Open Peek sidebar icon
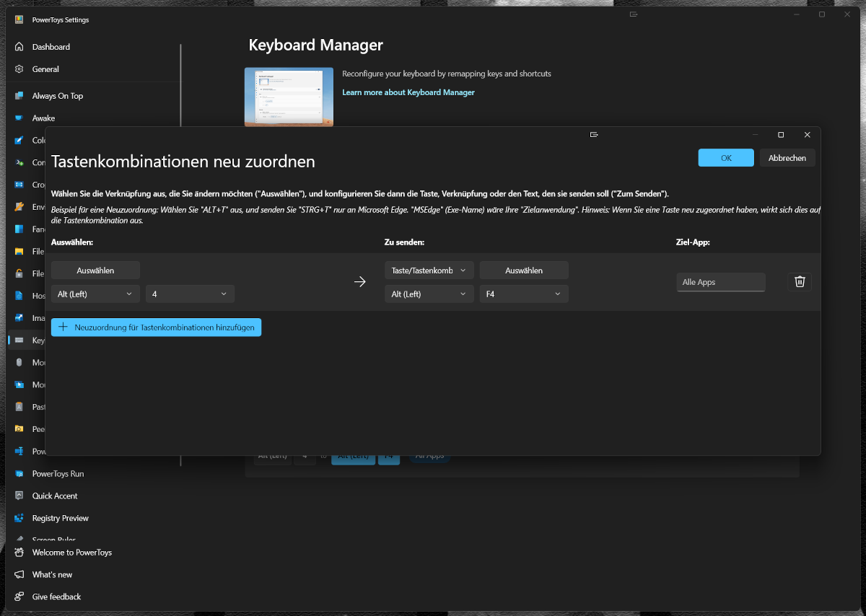866x616 pixels. [x=19, y=429]
